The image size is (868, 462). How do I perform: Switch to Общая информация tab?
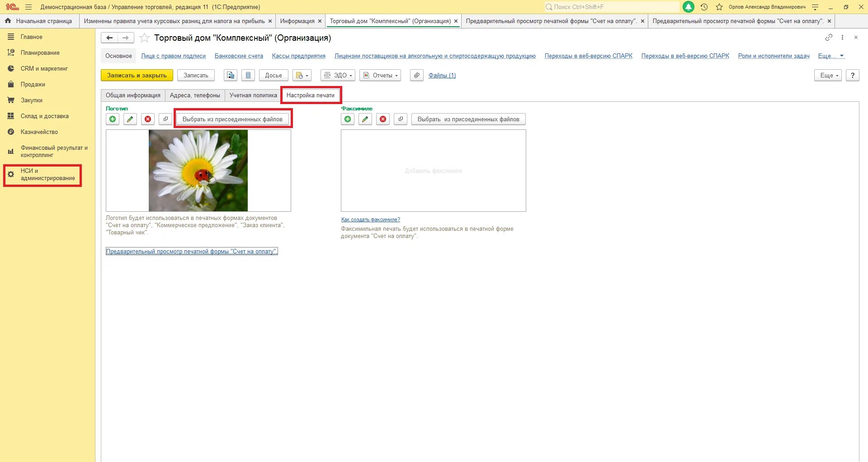133,95
